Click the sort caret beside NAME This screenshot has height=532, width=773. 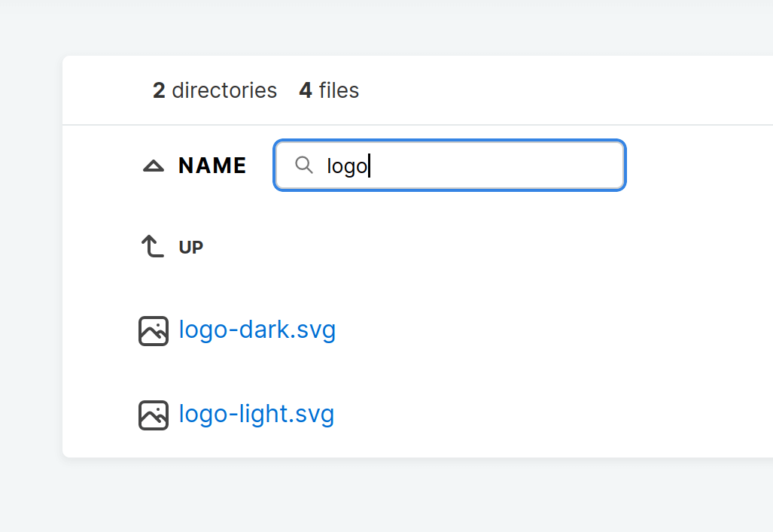pyautogui.click(x=154, y=166)
